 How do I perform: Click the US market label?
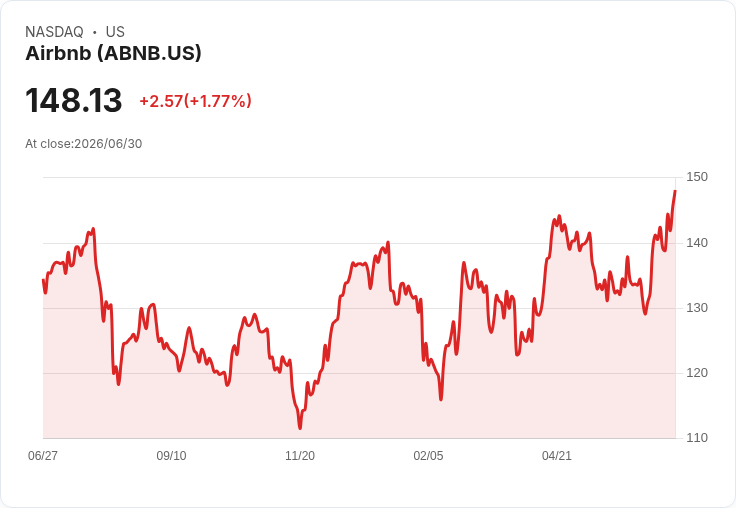[115, 32]
